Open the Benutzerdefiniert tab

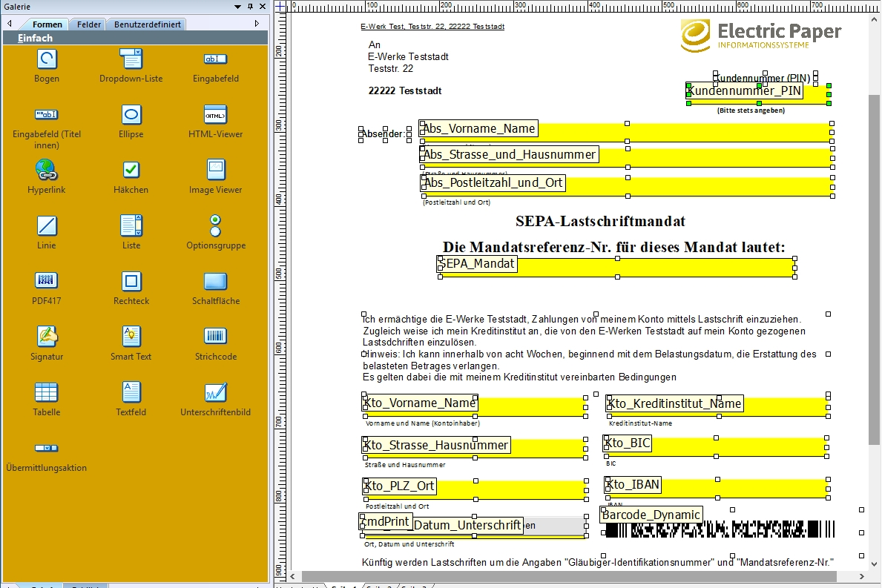148,24
